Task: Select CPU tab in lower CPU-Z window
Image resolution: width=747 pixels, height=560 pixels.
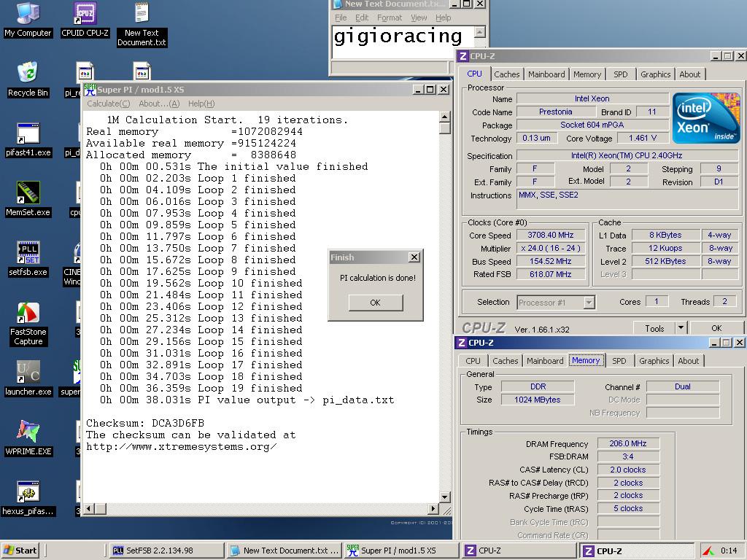Action: click(x=473, y=361)
